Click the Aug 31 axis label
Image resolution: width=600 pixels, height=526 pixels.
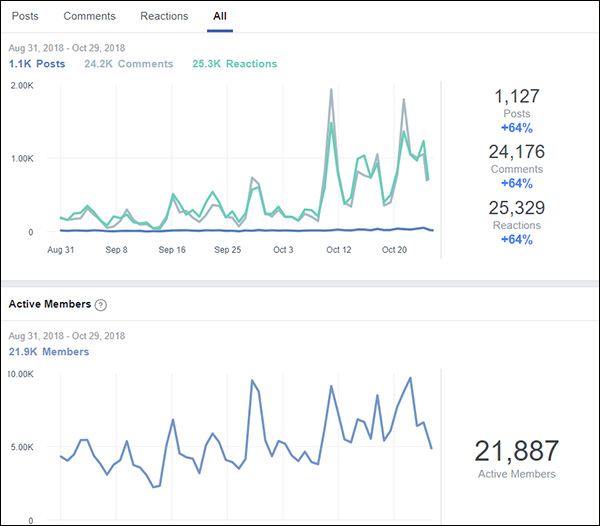(x=60, y=250)
